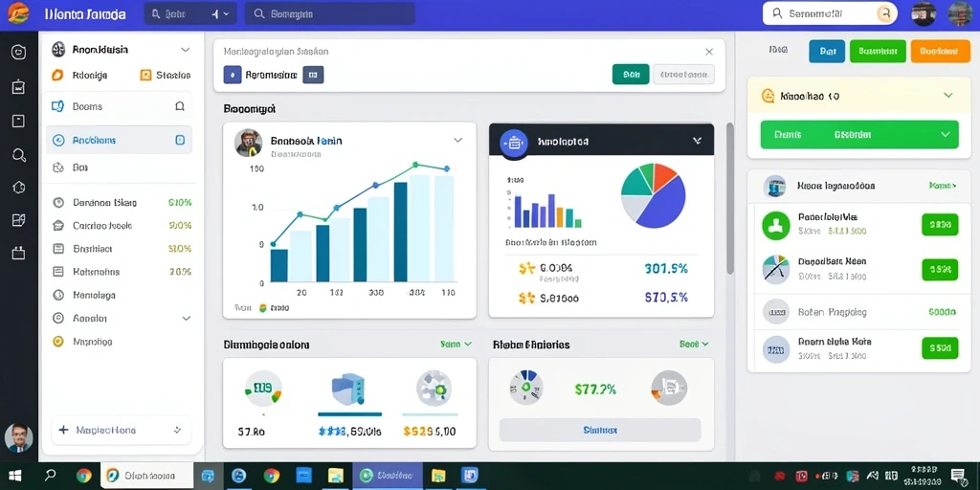Expand the sidebar's top globe row chevron
This screenshot has height=490, width=980.
(185, 49)
